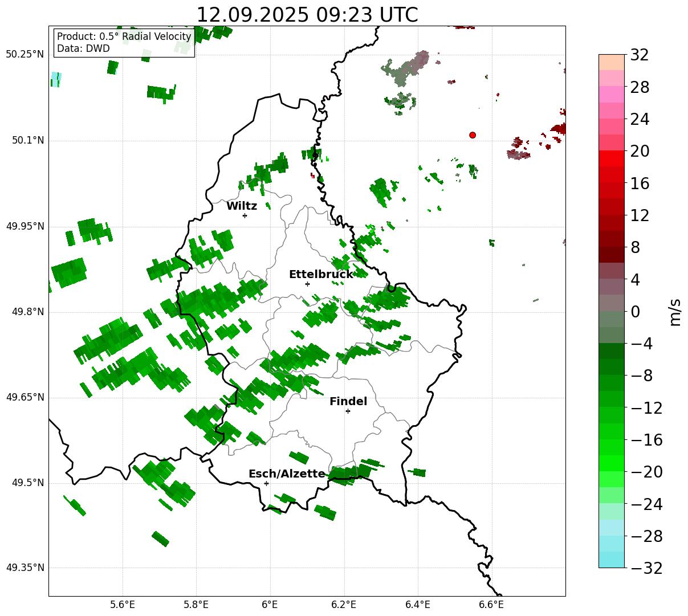This screenshot has height=616, width=688.
Task: Click the 32 colorbar tick label
Action: pos(640,55)
